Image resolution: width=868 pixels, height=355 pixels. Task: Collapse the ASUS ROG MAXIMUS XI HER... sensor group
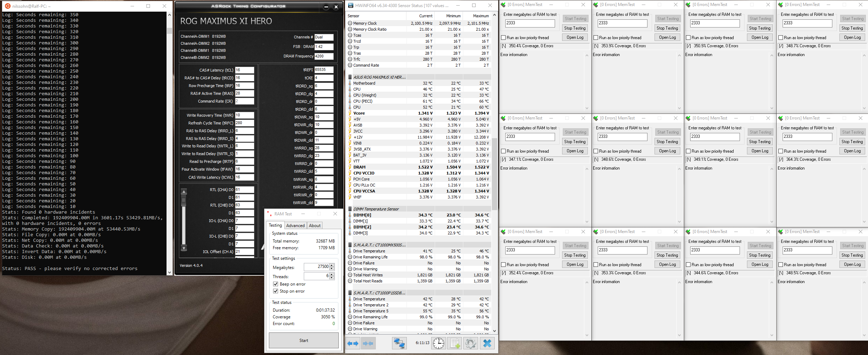click(350, 77)
